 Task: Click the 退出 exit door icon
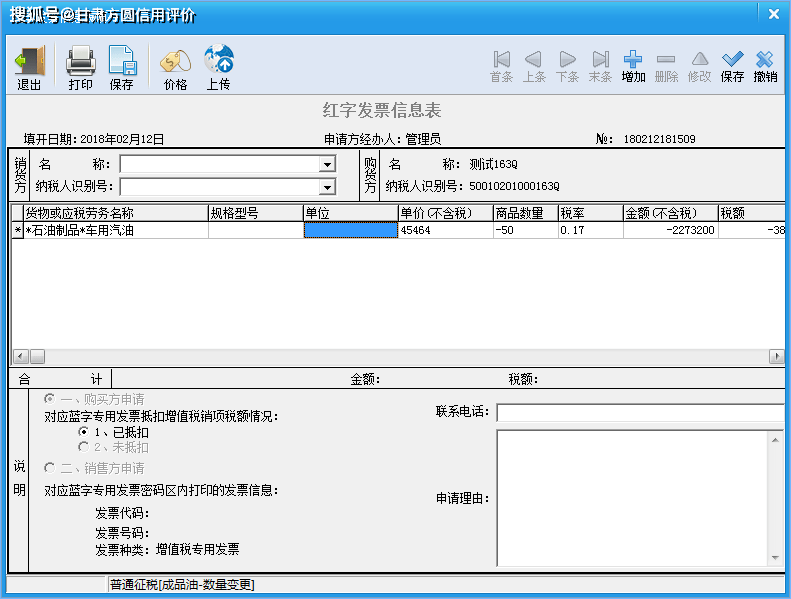point(29,62)
